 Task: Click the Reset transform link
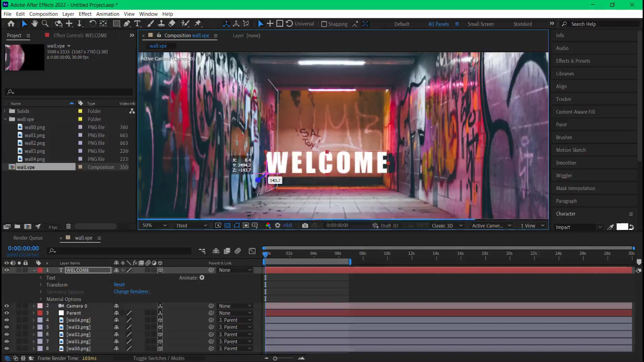click(119, 285)
